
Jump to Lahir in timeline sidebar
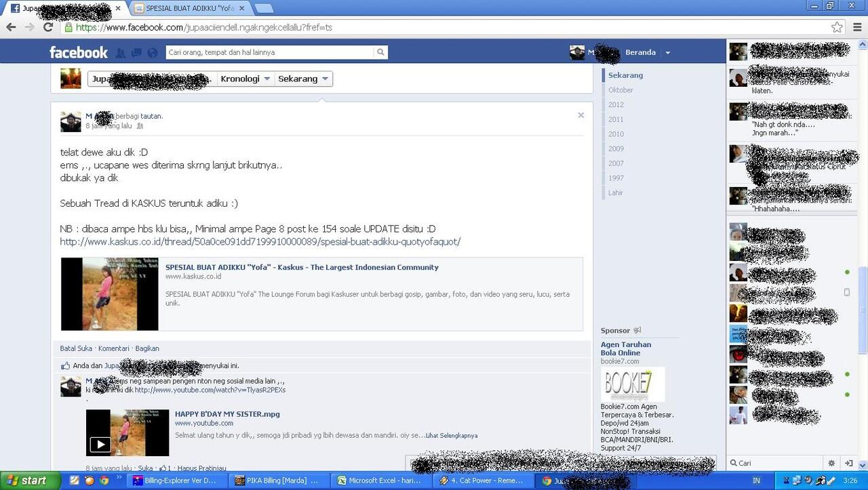click(616, 193)
